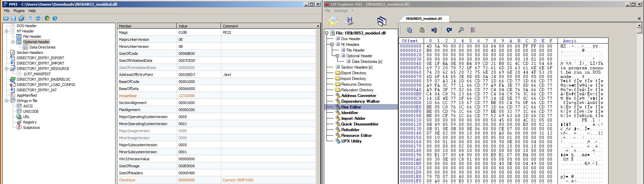The height and width of the screenshot is (184, 644).
Task: Click the globe download icon in PPEE
Action: 47,18
